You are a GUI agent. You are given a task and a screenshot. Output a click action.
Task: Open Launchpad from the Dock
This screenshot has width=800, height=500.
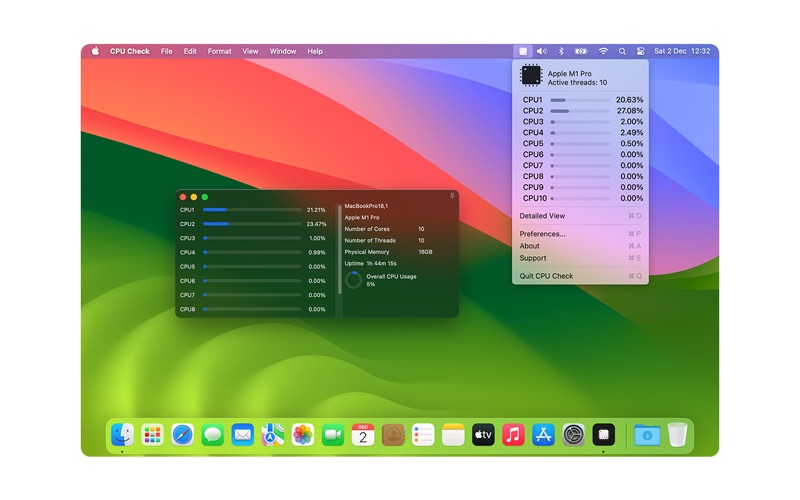pos(153,435)
